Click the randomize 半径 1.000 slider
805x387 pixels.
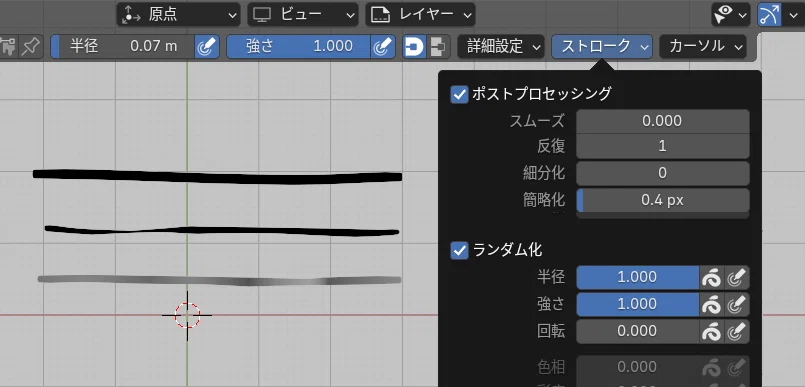tap(637, 277)
